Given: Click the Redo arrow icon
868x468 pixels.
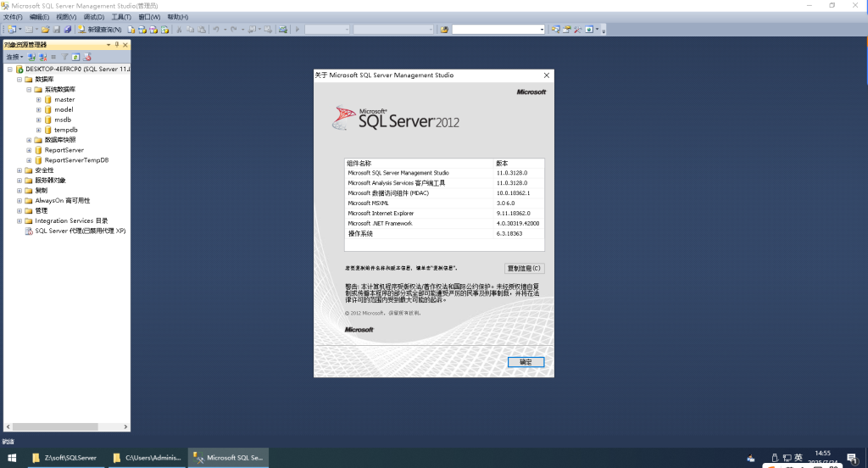Looking at the screenshot, I should pos(234,30).
